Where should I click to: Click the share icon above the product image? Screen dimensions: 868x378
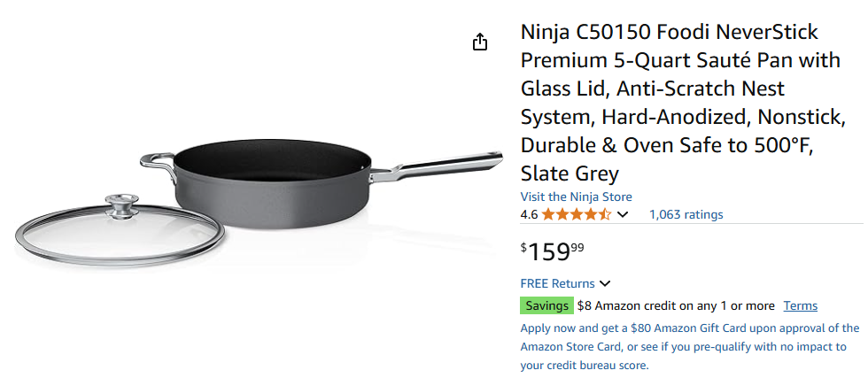pyautogui.click(x=480, y=42)
